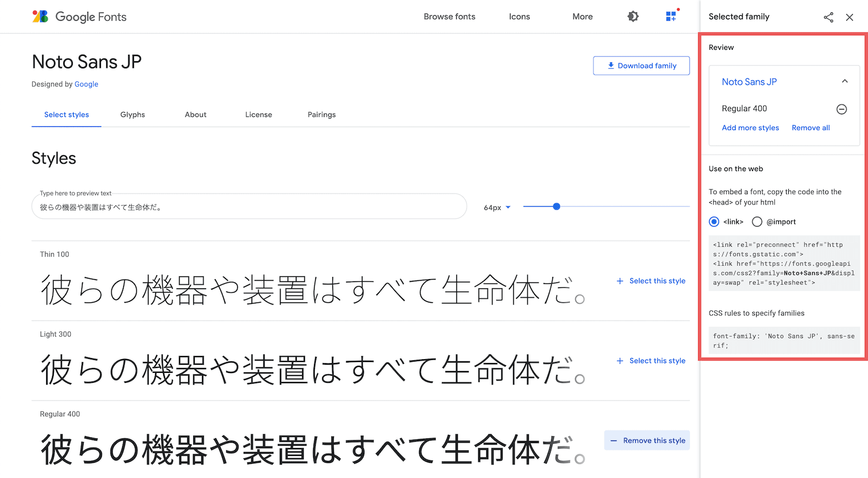Toggle the dark theme icon
The width and height of the screenshot is (868, 478).
(x=633, y=17)
